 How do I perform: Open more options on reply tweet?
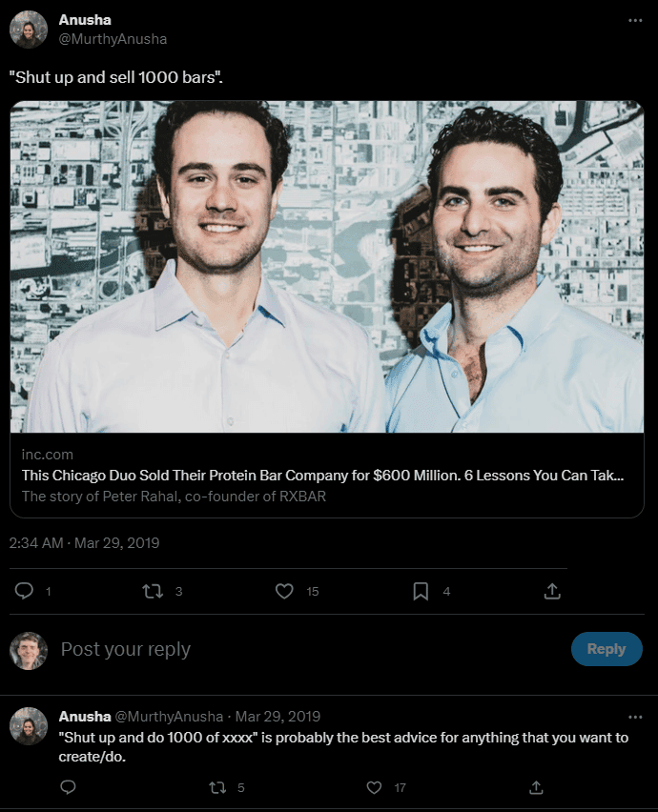pos(635,717)
